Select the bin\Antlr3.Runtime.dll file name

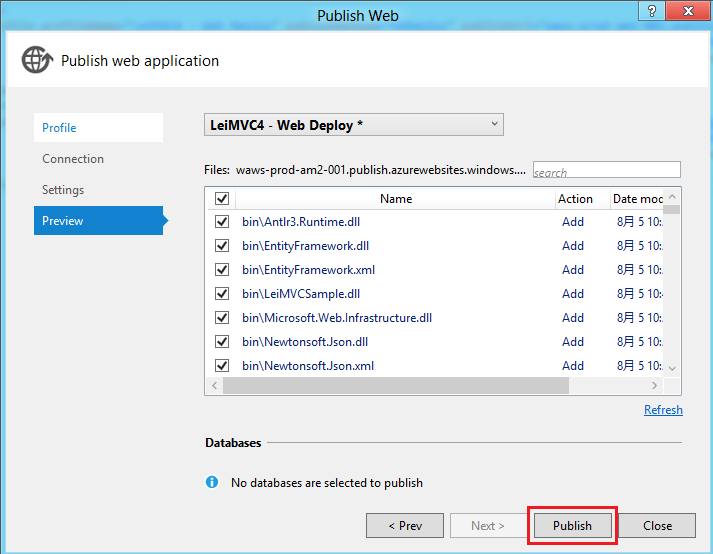[x=301, y=222]
